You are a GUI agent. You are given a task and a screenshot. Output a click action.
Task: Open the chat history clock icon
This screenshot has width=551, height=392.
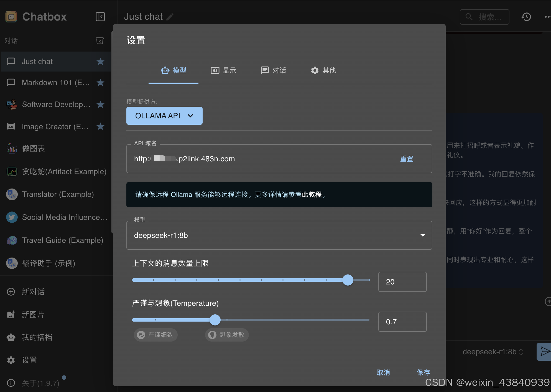(x=526, y=17)
